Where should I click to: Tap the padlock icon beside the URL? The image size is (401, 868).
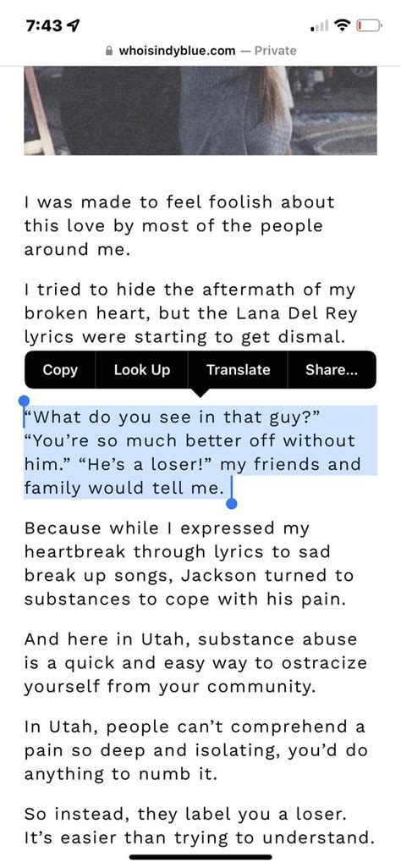[x=109, y=51]
